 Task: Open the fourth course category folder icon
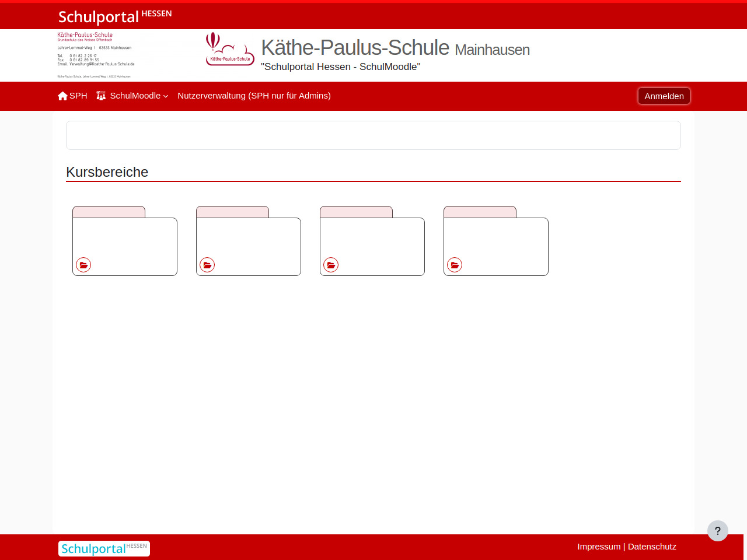[455, 265]
